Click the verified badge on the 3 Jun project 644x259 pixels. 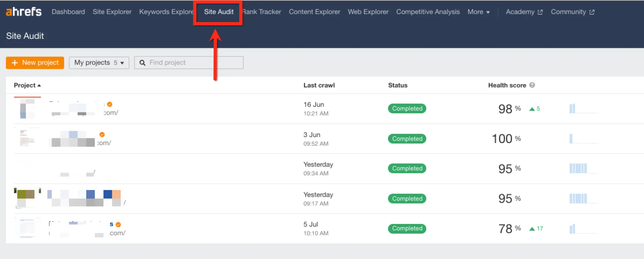point(102,134)
